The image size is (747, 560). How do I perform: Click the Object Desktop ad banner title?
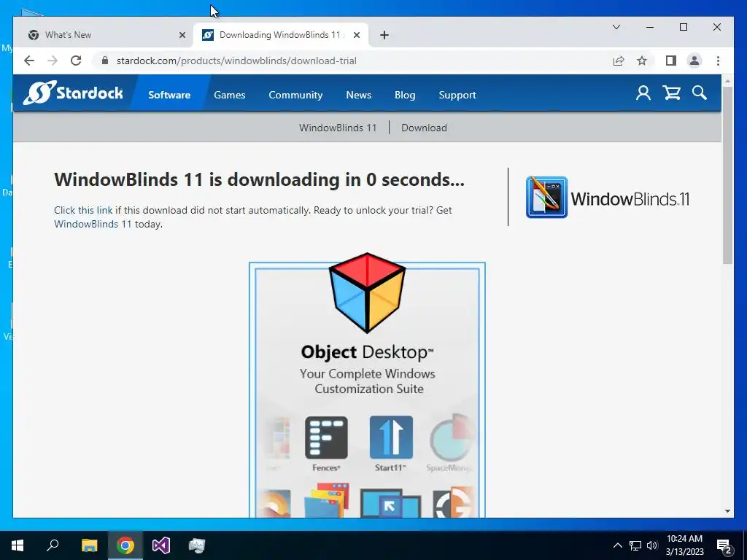(x=368, y=352)
